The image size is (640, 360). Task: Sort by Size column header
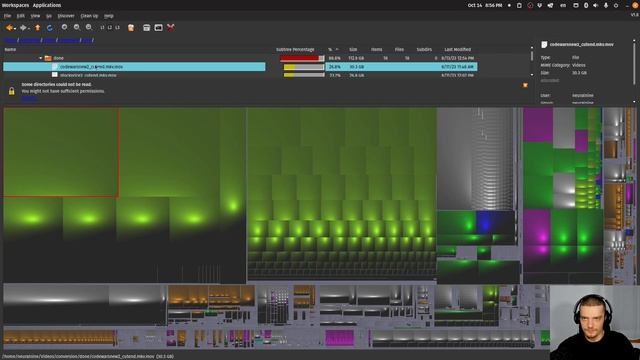[353, 49]
